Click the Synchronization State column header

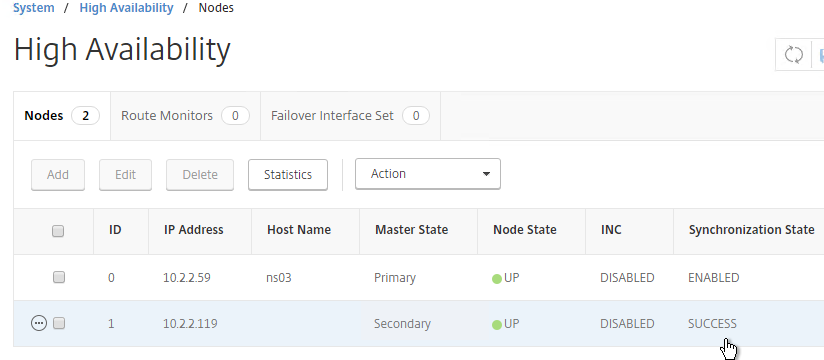(x=751, y=230)
